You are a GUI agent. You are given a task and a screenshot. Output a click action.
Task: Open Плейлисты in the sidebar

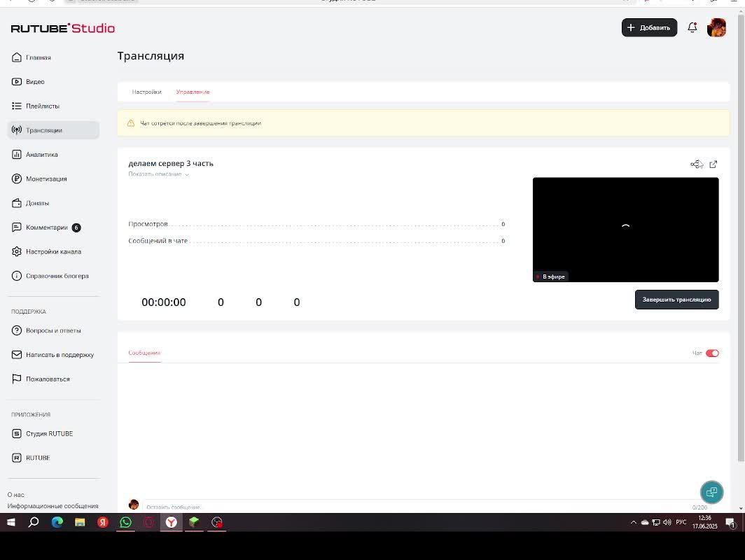point(36,106)
